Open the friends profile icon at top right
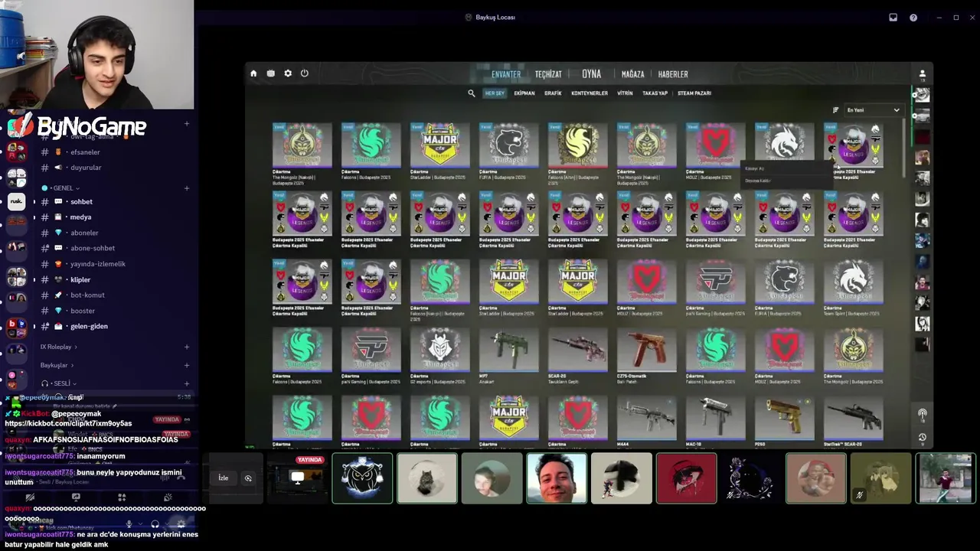The height and width of the screenshot is (551, 980). (922, 74)
